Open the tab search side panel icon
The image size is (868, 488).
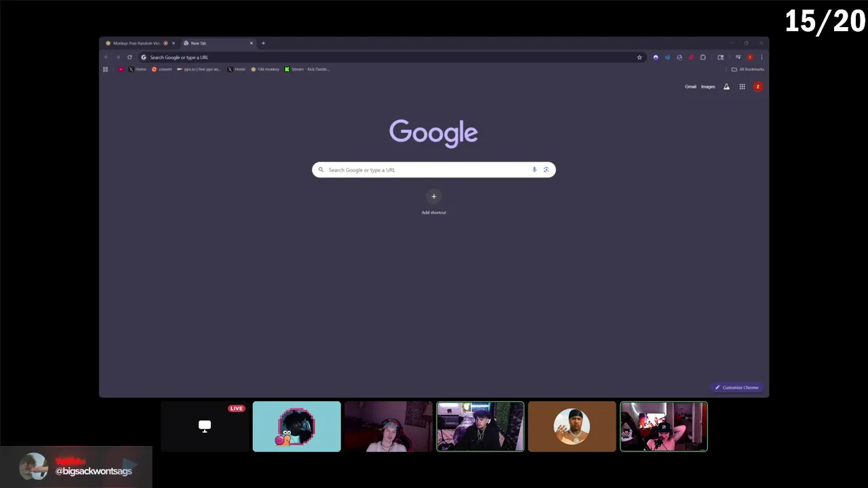click(721, 57)
